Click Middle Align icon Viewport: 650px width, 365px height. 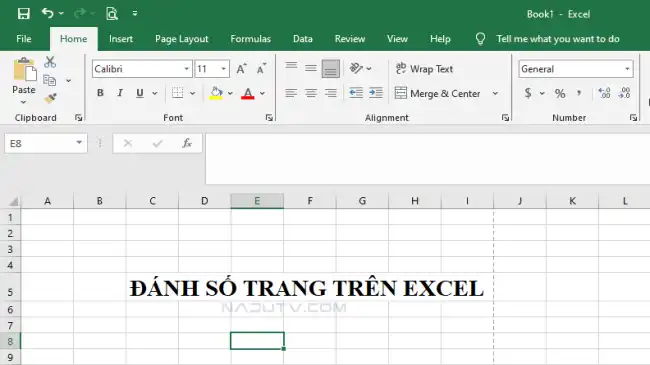tap(310, 68)
